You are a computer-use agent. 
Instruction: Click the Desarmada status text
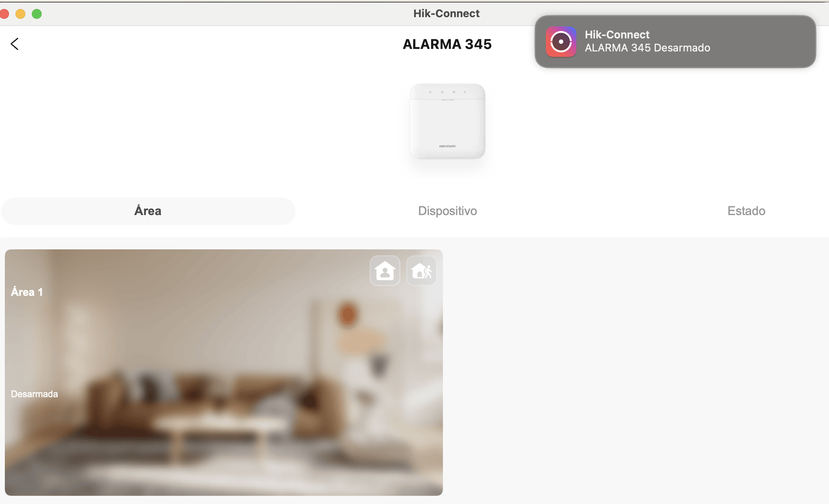pos(34,394)
